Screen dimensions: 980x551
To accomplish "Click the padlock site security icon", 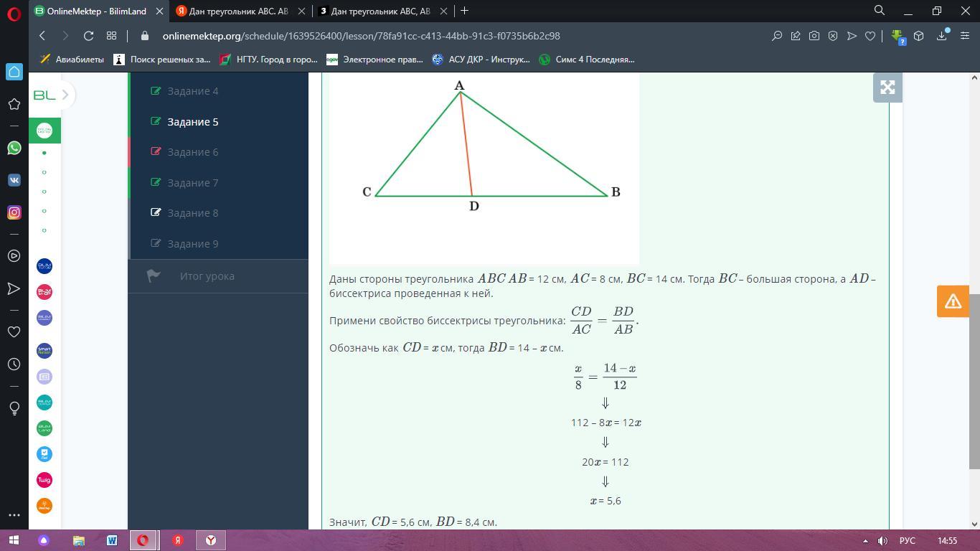I will click(x=145, y=36).
